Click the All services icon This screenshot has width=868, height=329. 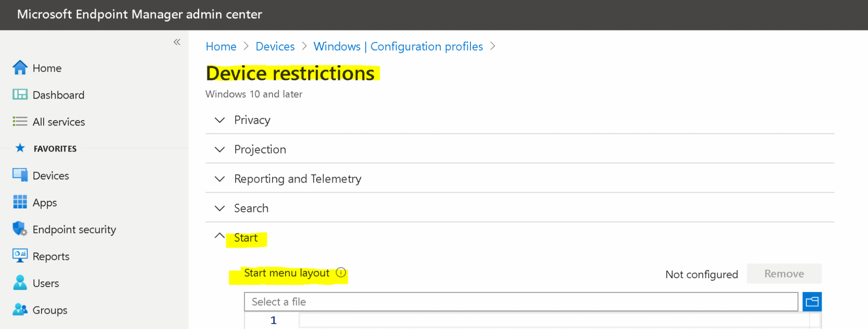pos(19,122)
